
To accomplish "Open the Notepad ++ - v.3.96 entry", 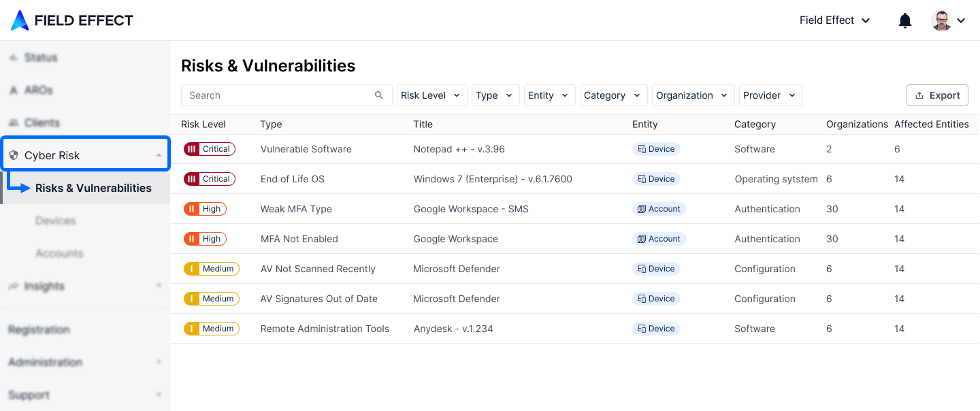I will coord(459,149).
